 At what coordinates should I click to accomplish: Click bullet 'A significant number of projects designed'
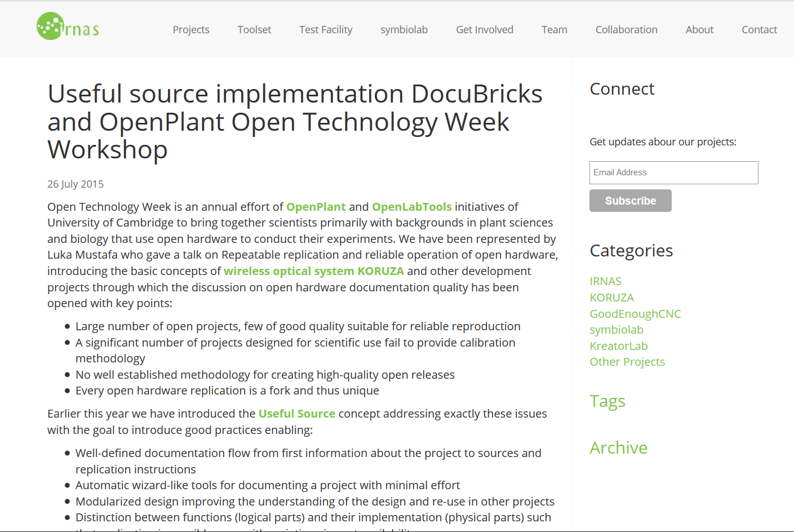(x=295, y=351)
